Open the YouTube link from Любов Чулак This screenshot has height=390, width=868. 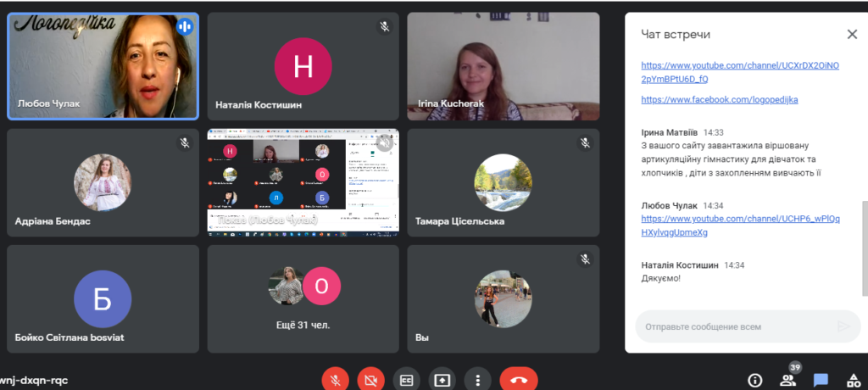[740, 226]
